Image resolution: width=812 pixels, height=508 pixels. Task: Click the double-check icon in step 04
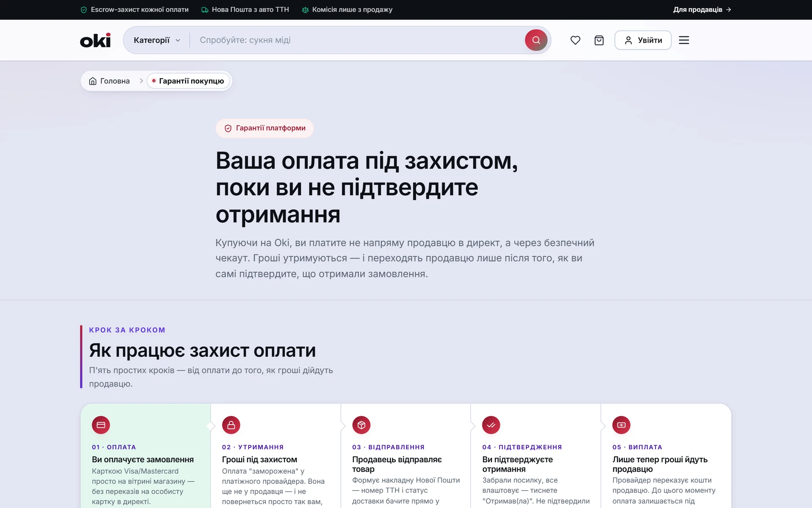click(x=491, y=425)
